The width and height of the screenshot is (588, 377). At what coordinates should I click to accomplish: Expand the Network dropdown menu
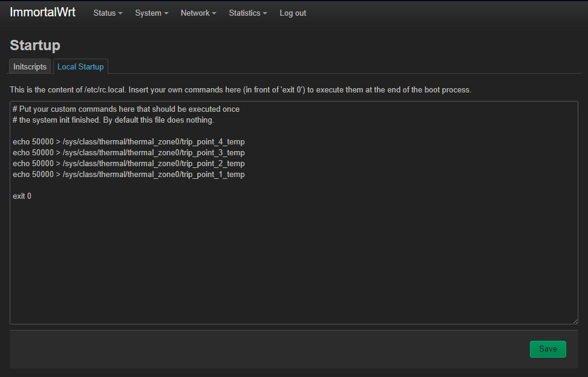198,13
